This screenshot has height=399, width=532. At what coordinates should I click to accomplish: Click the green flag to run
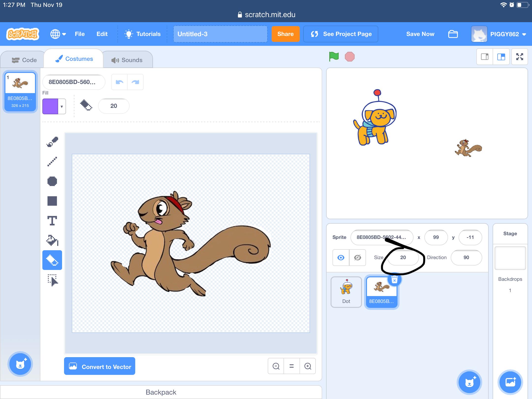tap(334, 57)
